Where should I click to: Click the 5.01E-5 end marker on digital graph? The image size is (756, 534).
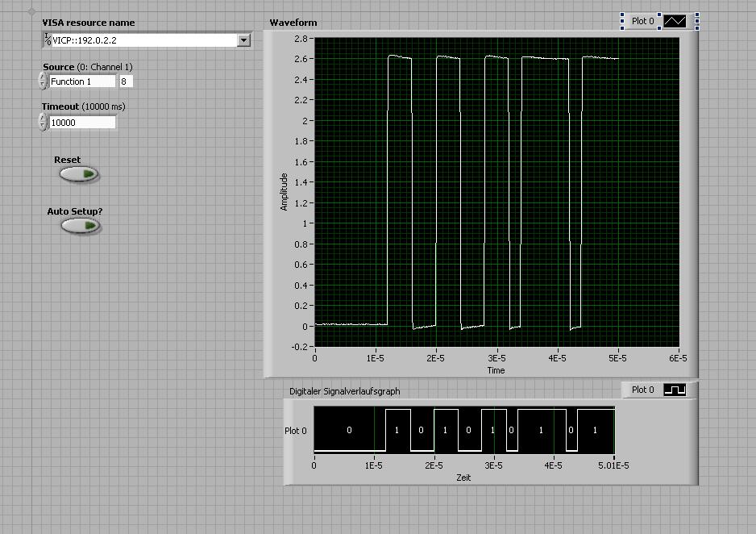coord(615,465)
